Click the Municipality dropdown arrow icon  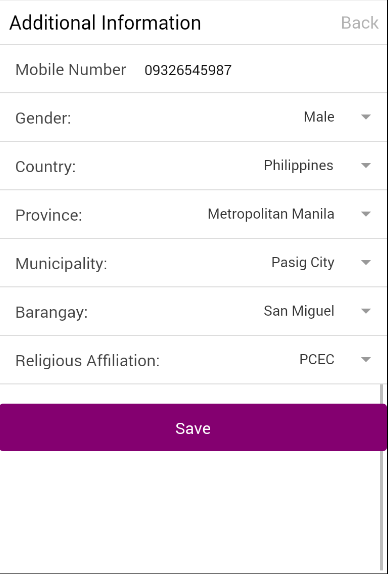[x=366, y=262]
